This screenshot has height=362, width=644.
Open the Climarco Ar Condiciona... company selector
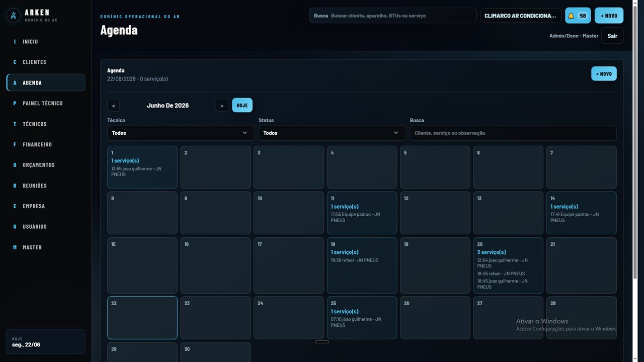(521, 16)
